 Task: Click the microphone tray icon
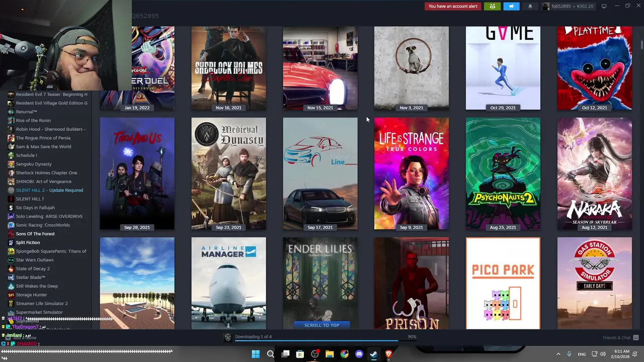[570, 354]
